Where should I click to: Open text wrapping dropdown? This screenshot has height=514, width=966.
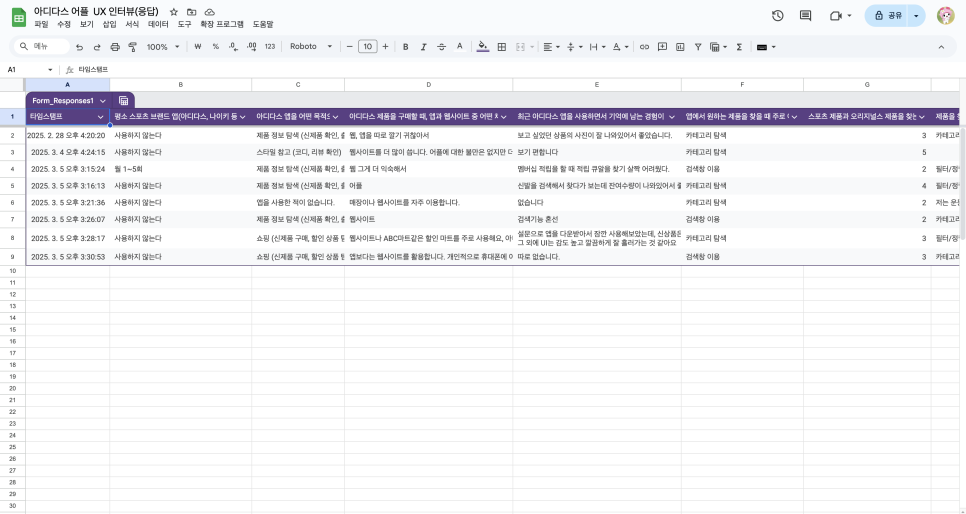click(597, 47)
